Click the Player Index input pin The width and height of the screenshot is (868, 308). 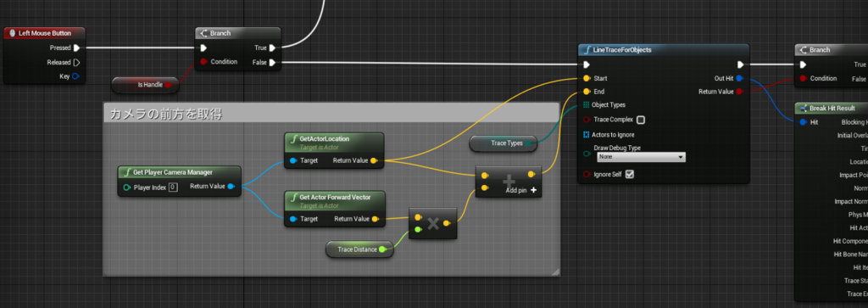(127, 188)
